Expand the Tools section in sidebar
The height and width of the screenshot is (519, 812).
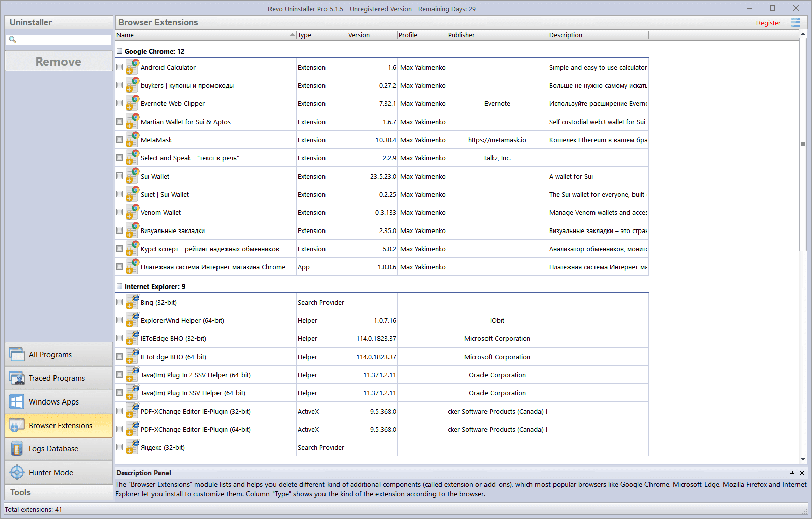click(x=59, y=492)
